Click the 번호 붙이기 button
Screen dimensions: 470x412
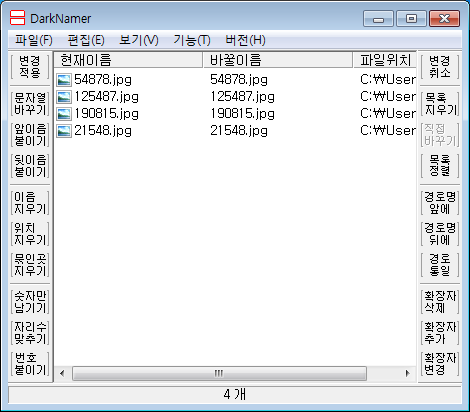point(30,364)
